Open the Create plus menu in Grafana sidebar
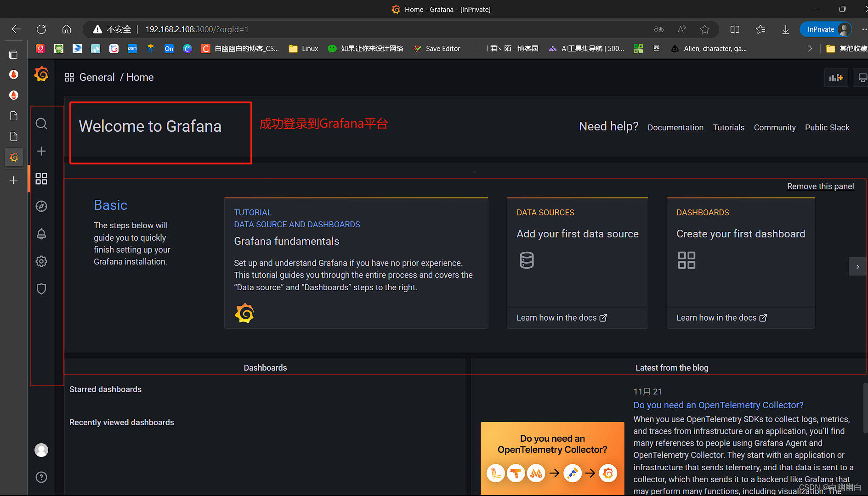This screenshot has width=868, height=496. (41, 151)
